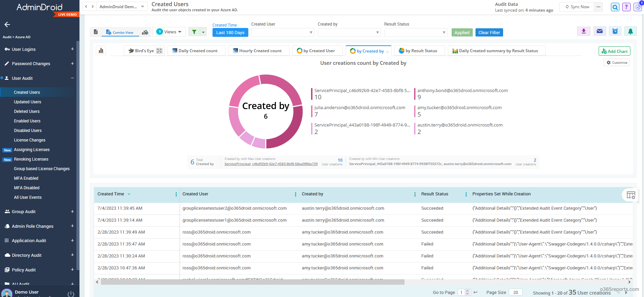Switch to chart-only view icon
Viewport: 644px width, 297px height.
click(x=145, y=32)
